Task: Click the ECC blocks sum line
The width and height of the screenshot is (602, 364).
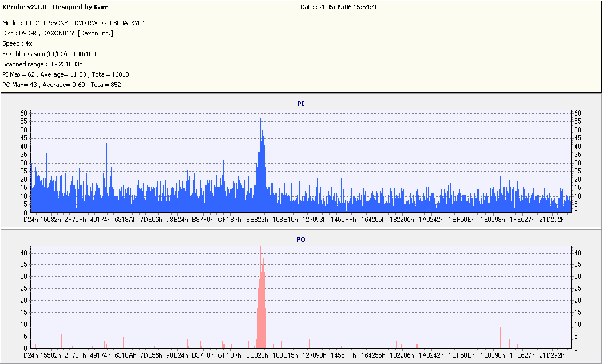Action: 49,54
